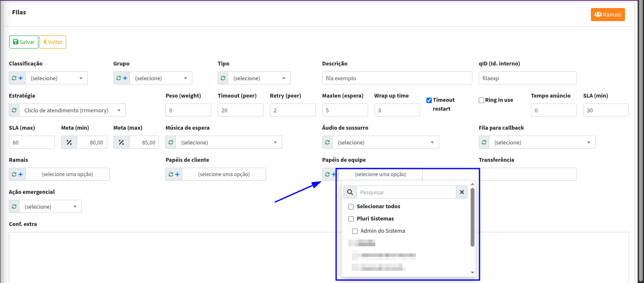The width and height of the screenshot is (644, 283).
Task: Tick the Admin do Sistema checkbox
Action: 355,231
